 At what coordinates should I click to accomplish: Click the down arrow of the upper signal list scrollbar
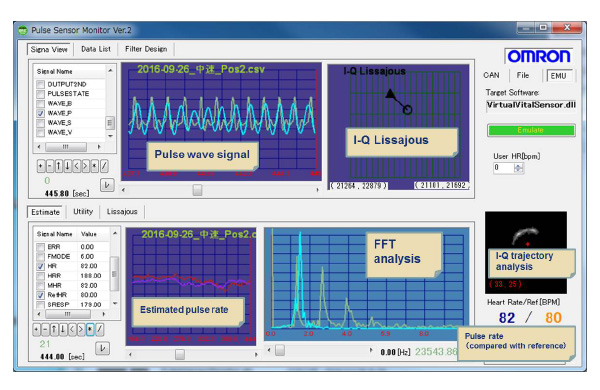coord(110,136)
